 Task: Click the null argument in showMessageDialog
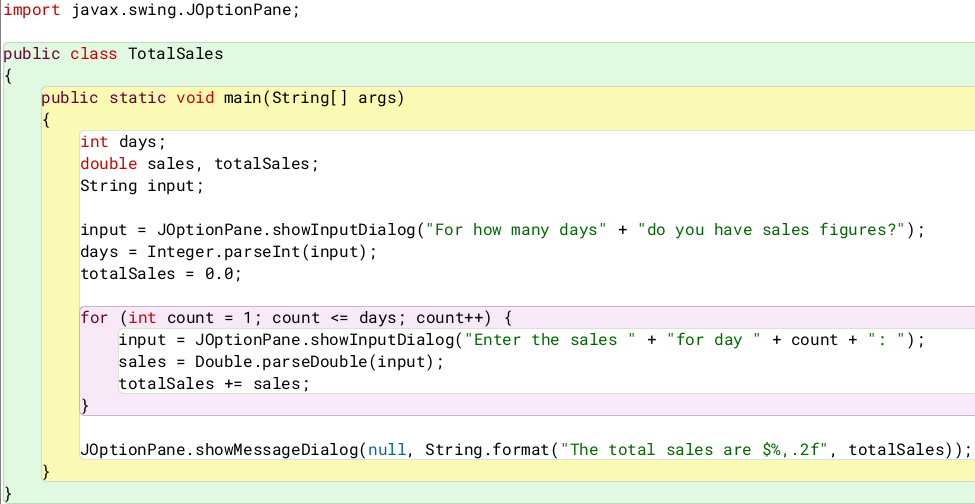click(x=386, y=450)
